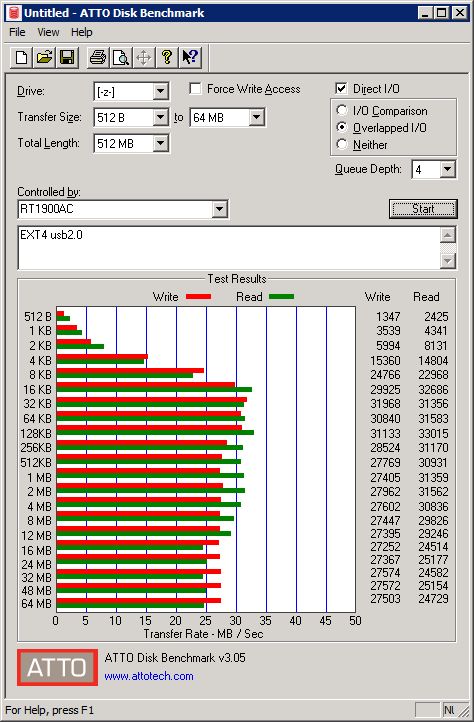Activate the context help arrow-question icon

tap(190, 58)
